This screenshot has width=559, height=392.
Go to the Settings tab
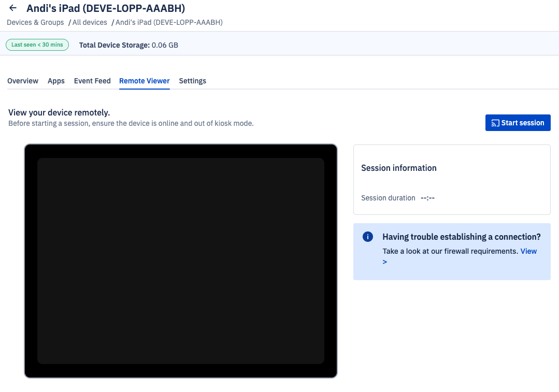193,81
